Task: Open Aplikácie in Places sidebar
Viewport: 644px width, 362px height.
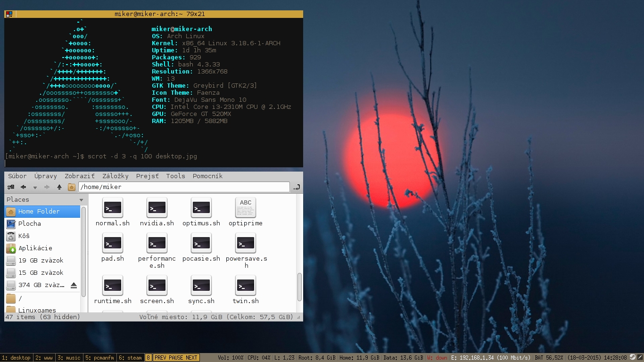Action: (42, 248)
